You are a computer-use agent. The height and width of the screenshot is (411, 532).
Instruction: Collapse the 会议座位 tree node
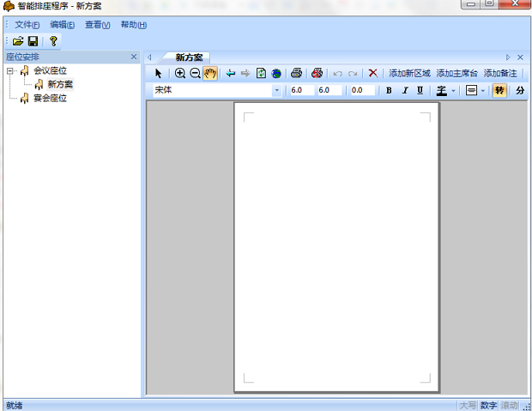(x=10, y=71)
